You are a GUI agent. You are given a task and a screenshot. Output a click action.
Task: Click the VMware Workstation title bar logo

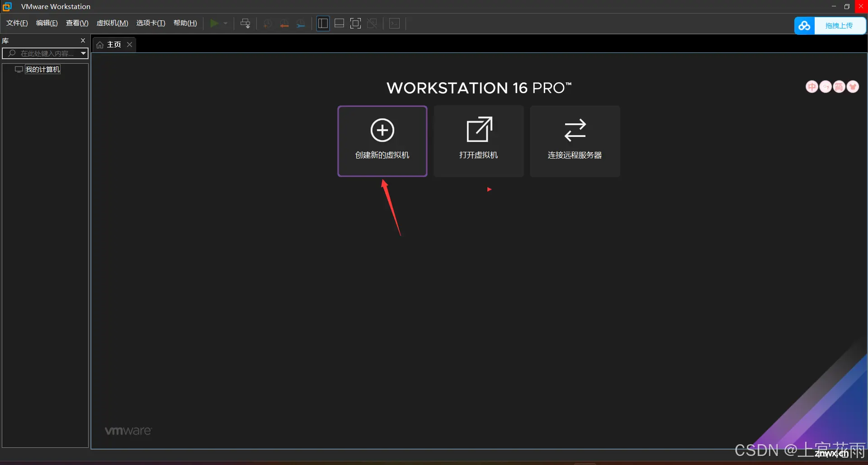click(7, 6)
